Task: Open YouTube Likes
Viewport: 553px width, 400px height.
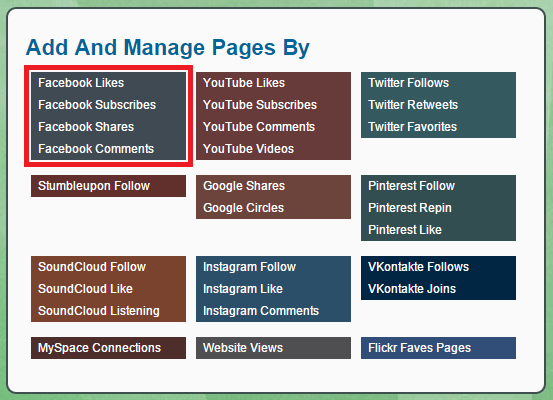Action: pos(244,83)
